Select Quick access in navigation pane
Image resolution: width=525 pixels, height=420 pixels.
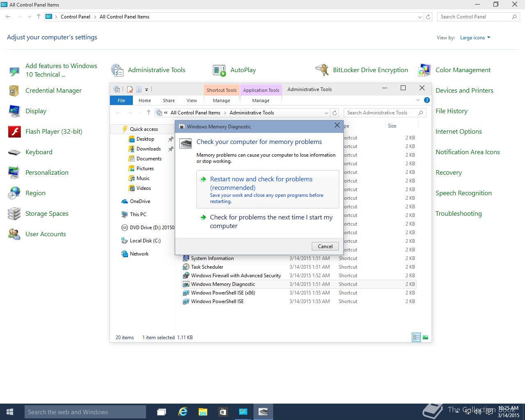pos(144,129)
